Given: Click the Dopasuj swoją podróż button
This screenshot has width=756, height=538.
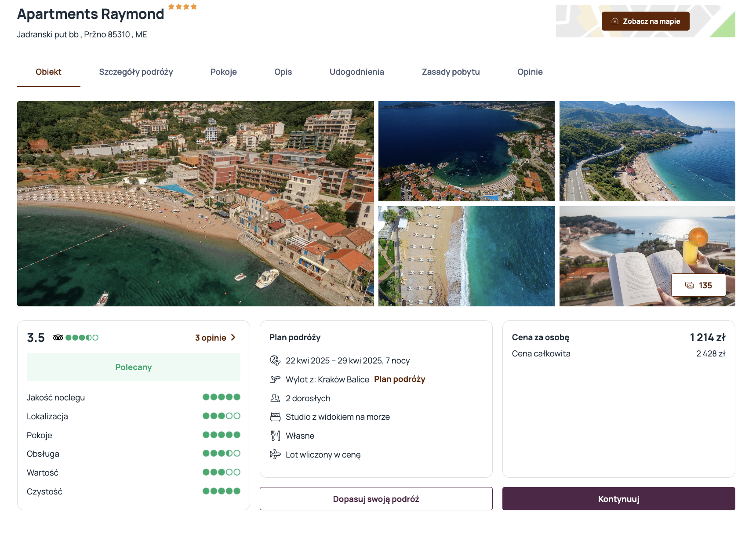Looking at the screenshot, I should pos(376,499).
